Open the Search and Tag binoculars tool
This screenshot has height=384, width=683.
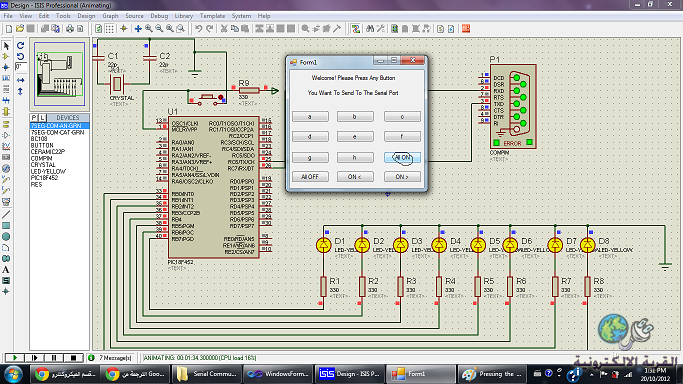370,29
